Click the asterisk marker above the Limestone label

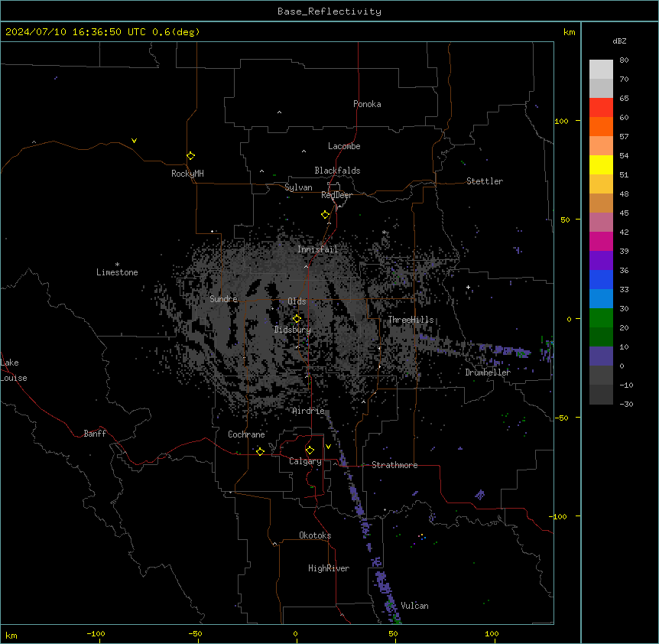pos(117,265)
